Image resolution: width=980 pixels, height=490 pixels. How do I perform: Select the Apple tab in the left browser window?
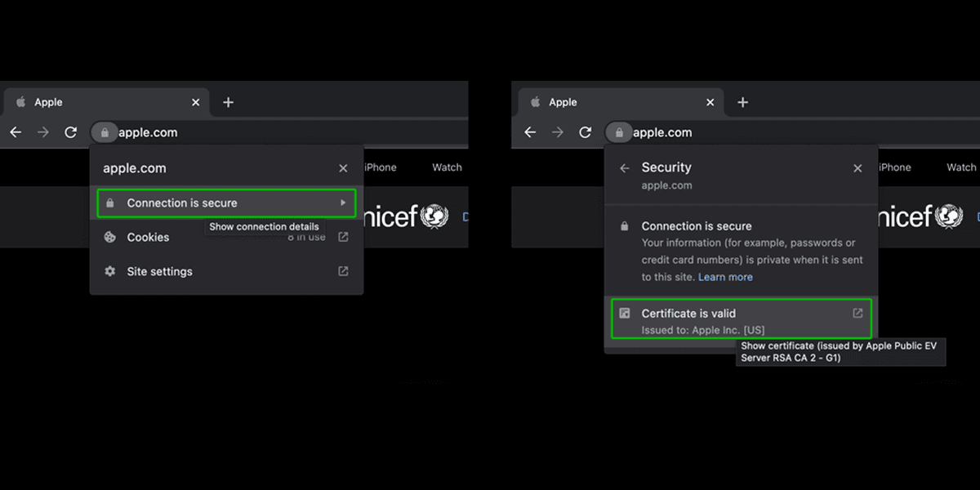(106, 102)
